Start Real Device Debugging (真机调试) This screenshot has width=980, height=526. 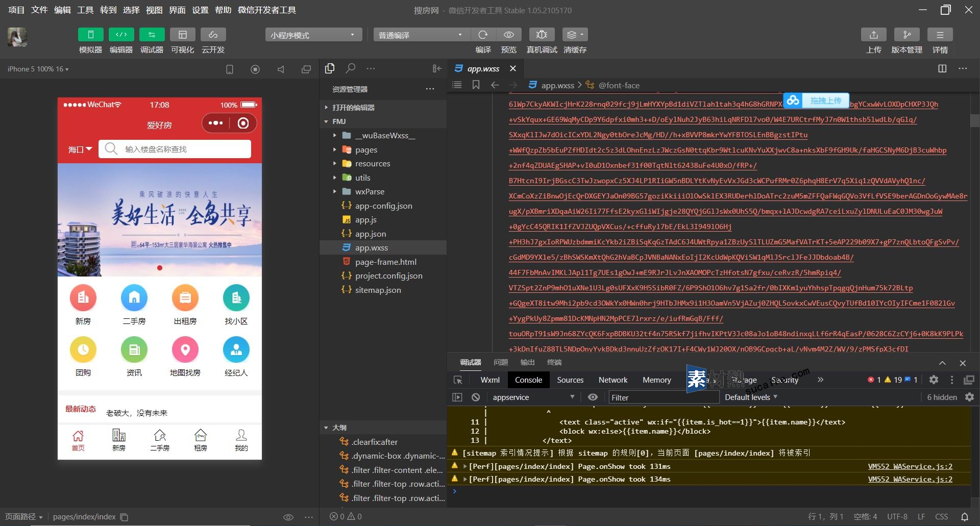[542, 35]
